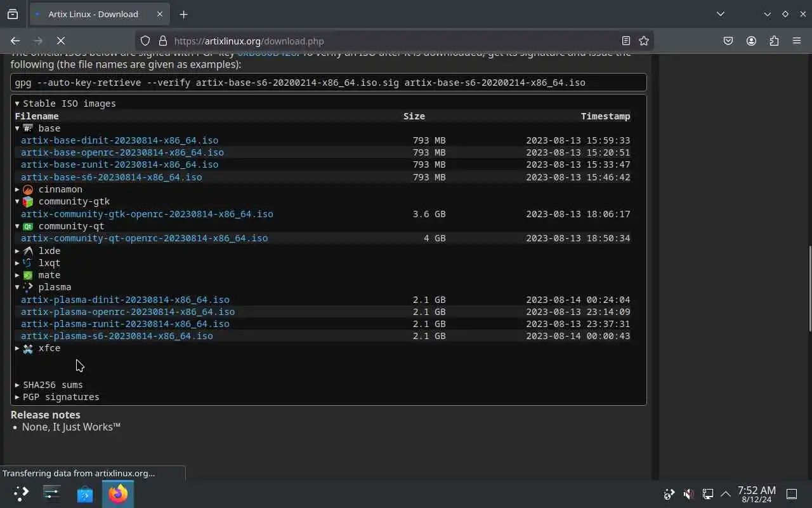Click the page vertical scrollbar thumb
The image size is (812, 508).
(809, 289)
